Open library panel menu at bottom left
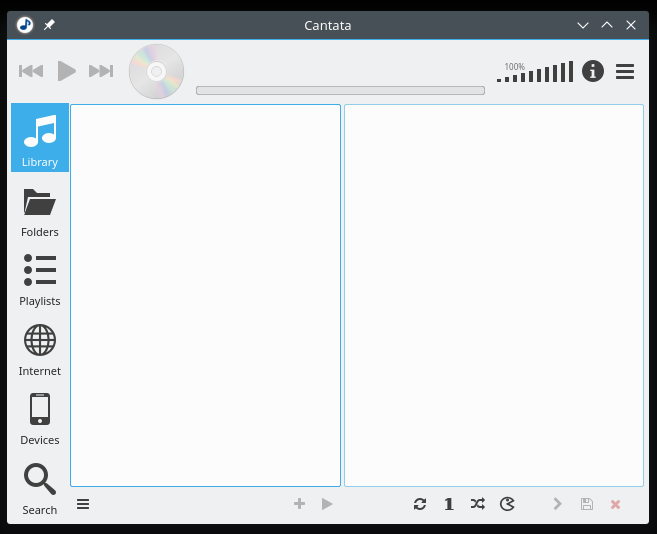 click(x=83, y=504)
